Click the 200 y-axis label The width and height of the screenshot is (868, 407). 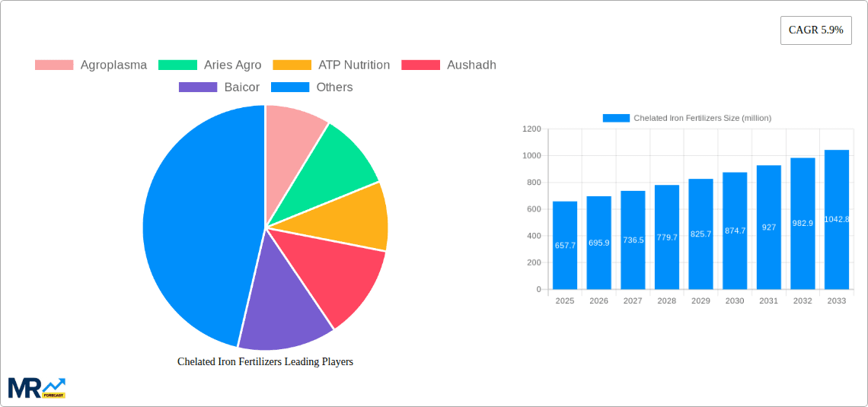click(535, 262)
